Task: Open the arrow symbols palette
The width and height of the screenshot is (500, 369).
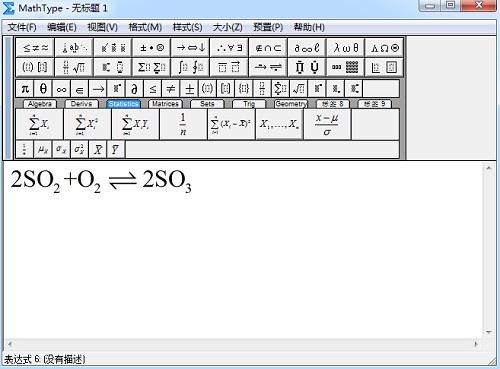Action: 191,48
